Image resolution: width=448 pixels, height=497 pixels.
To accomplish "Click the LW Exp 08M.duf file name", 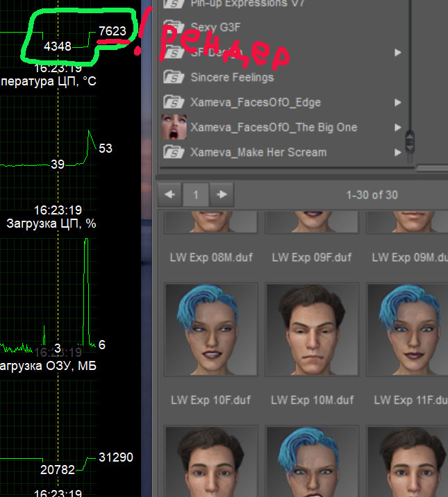I will coord(211,258).
